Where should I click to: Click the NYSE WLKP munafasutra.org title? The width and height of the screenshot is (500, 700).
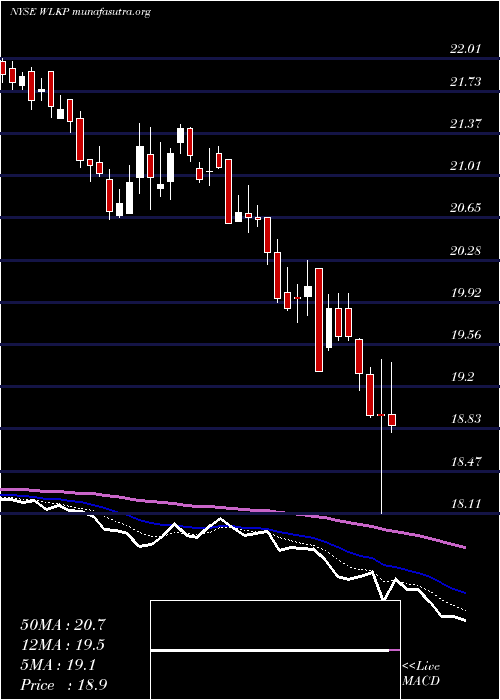[80, 12]
